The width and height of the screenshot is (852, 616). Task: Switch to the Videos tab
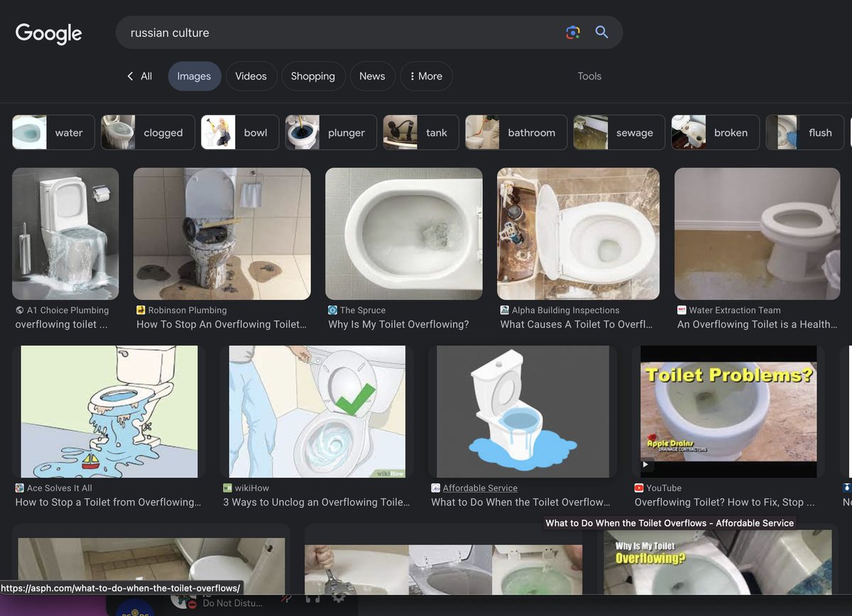251,76
